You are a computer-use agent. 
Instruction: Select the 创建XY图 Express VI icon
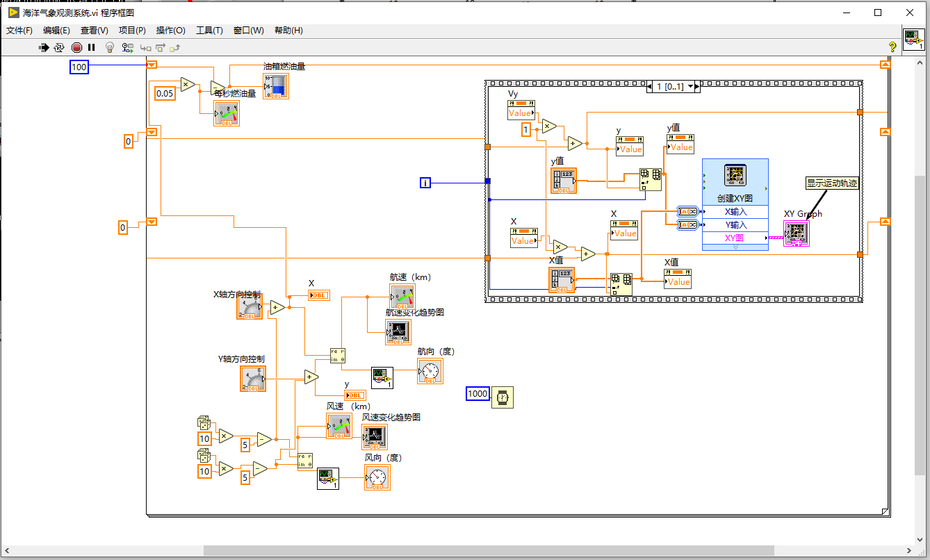click(735, 176)
